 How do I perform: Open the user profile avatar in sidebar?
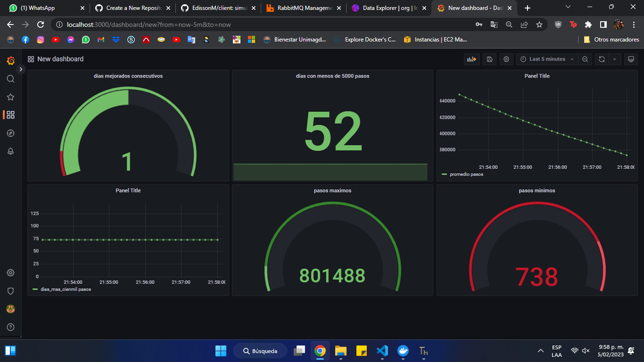click(x=10, y=309)
